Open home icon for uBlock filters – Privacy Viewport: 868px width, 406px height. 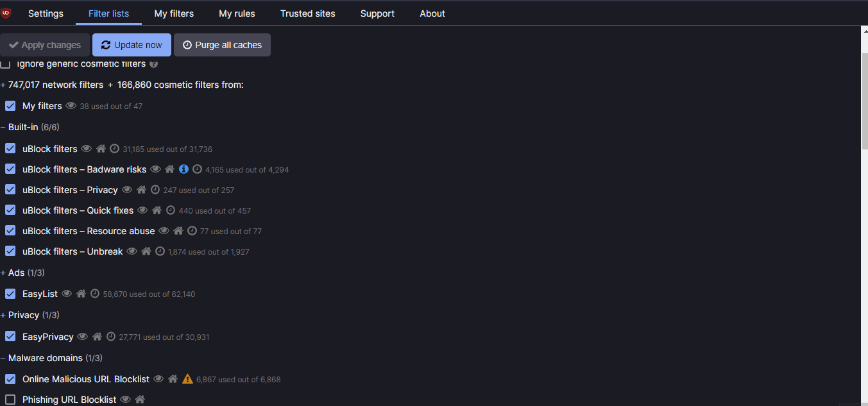(141, 189)
